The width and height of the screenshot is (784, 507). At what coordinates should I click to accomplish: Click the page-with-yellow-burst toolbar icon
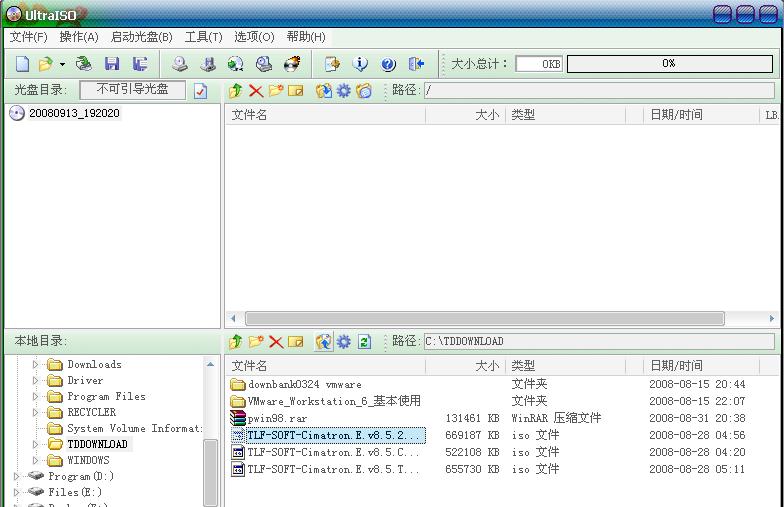click(332, 64)
